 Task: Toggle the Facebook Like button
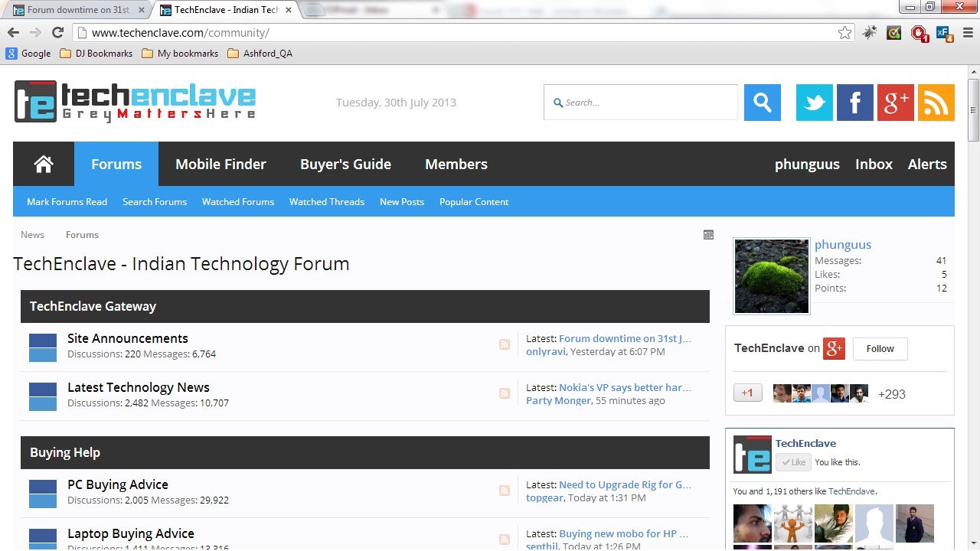point(793,462)
